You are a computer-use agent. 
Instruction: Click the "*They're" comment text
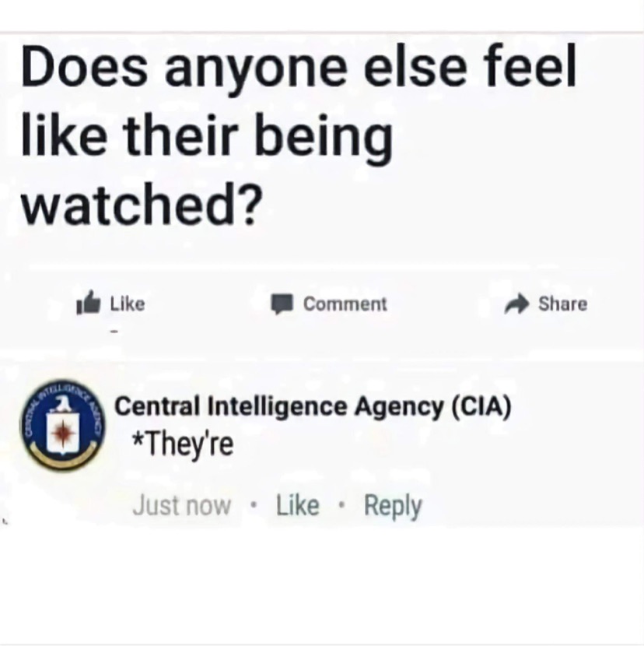(183, 444)
